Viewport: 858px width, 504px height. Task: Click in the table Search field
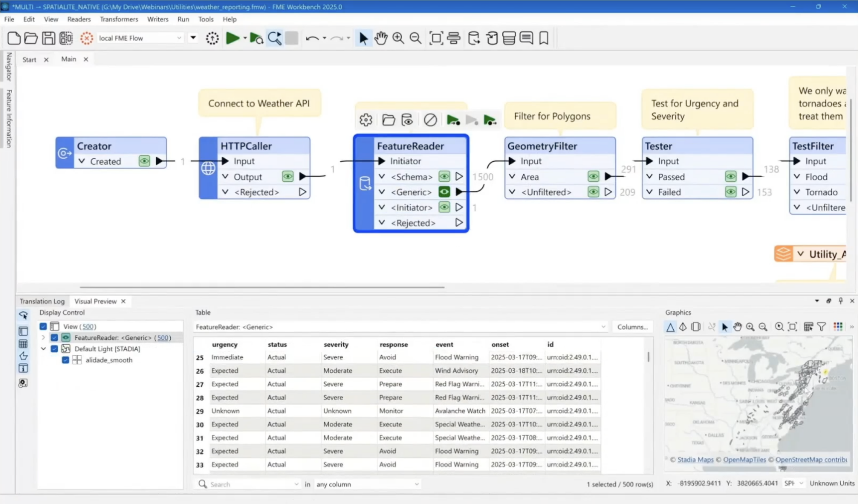point(249,484)
